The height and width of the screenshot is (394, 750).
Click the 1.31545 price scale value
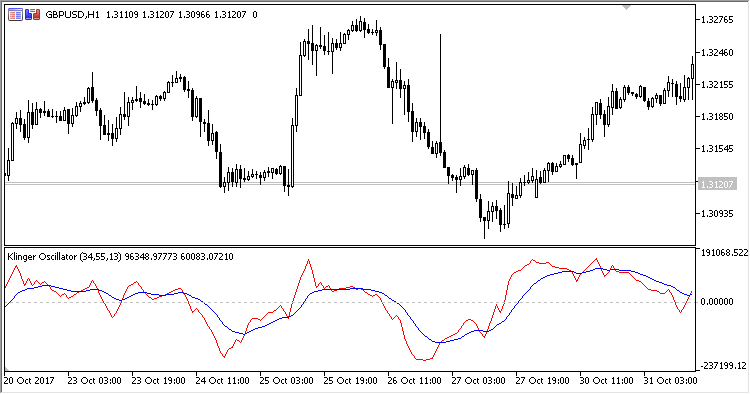[x=717, y=149]
